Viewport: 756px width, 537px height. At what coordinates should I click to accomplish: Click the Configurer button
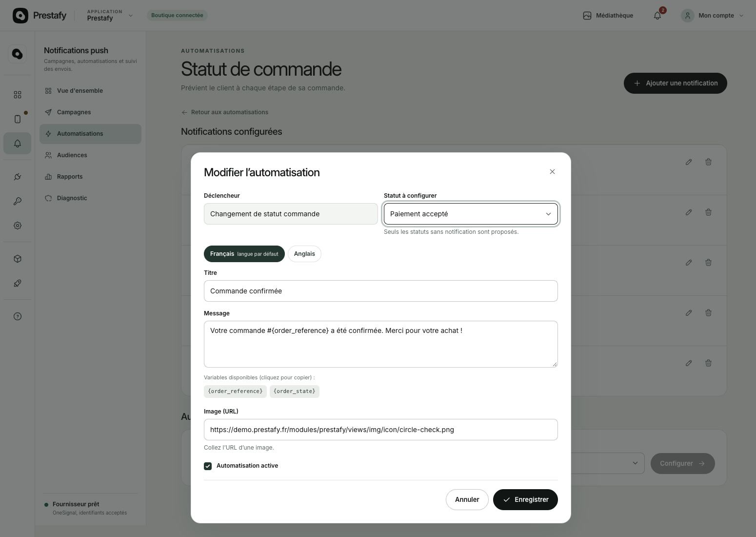click(683, 463)
